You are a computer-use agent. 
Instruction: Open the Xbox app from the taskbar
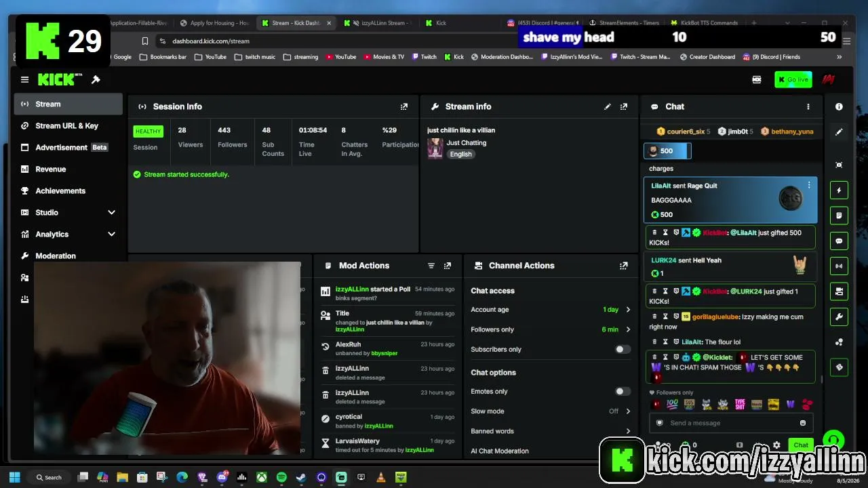tap(261, 477)
